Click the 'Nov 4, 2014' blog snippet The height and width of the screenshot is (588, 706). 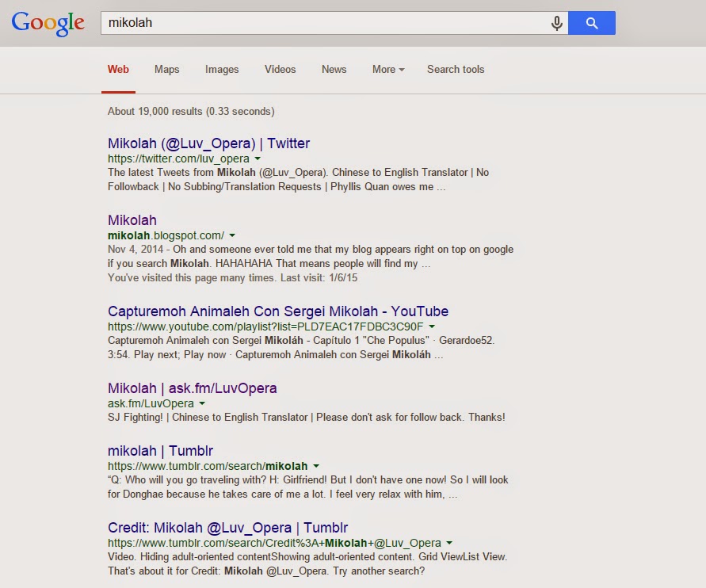[x=311, y=256]
